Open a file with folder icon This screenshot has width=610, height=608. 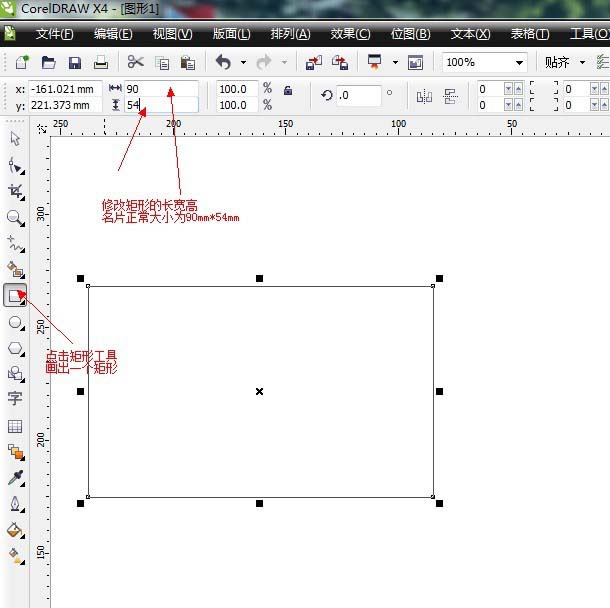click(48, 62)
